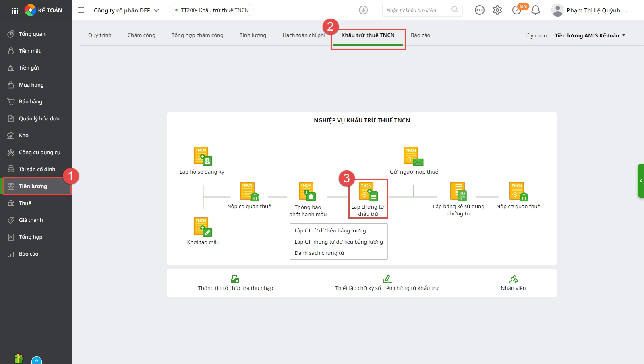Expand the Phạm Thị Lệ Quỳnh user menu
644x364 pixels.
coord(590,10)
